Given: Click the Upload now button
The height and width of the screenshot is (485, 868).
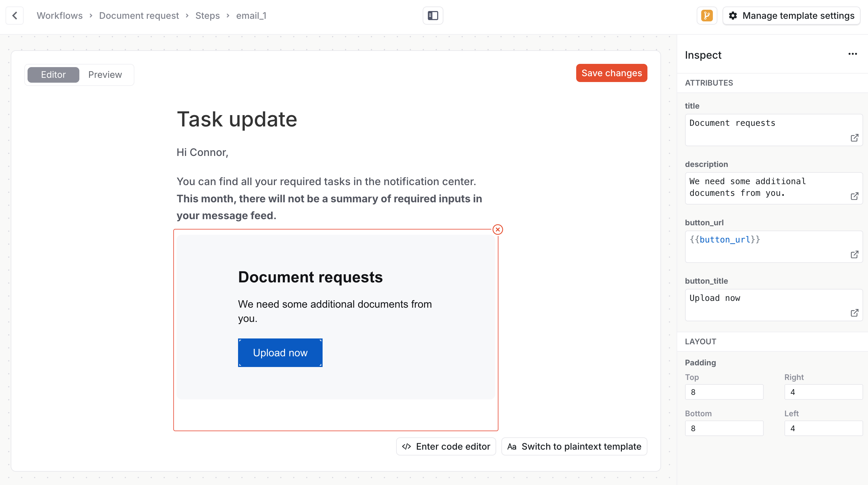Looking at the screenshot, I should pyautogui.click(x=280, y=352).
